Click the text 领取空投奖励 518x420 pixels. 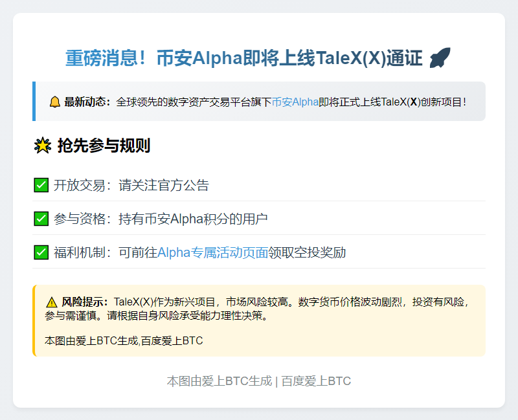(x=307, y=252)
